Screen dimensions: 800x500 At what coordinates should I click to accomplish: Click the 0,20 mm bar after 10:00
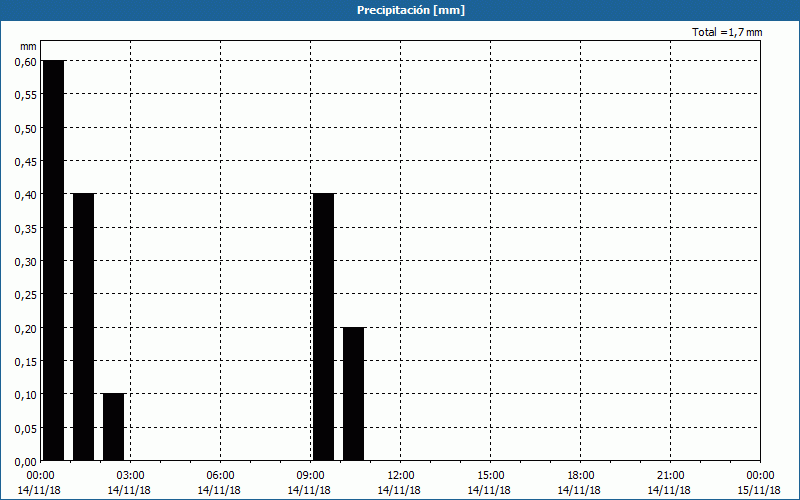pyautogui.click(x=354, y=394)
